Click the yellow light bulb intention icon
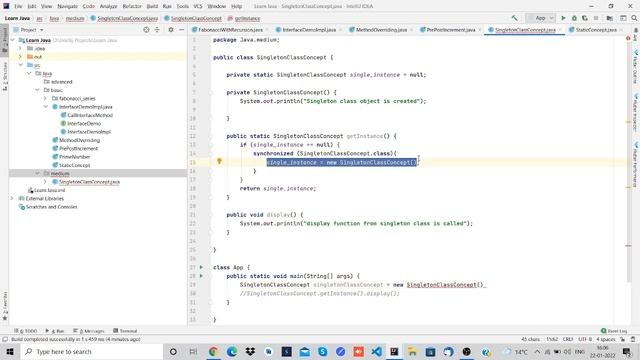This screenshot has width=640, height=360. point(219,161)
